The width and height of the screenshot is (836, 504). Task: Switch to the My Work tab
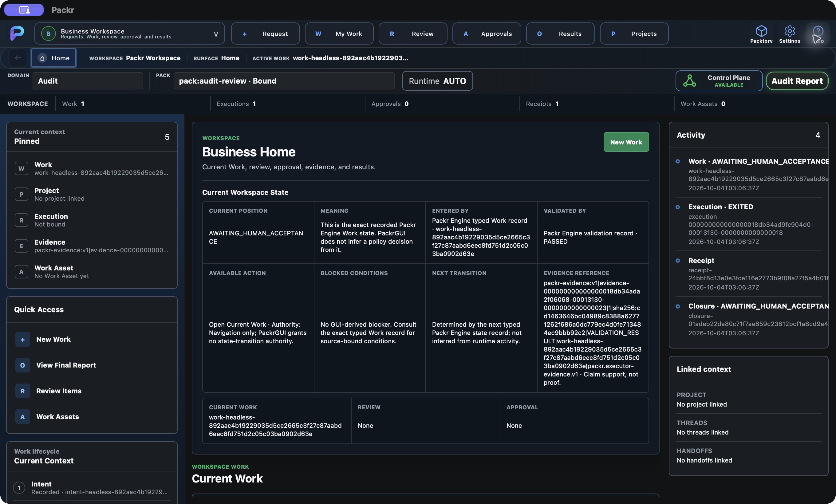339,33
